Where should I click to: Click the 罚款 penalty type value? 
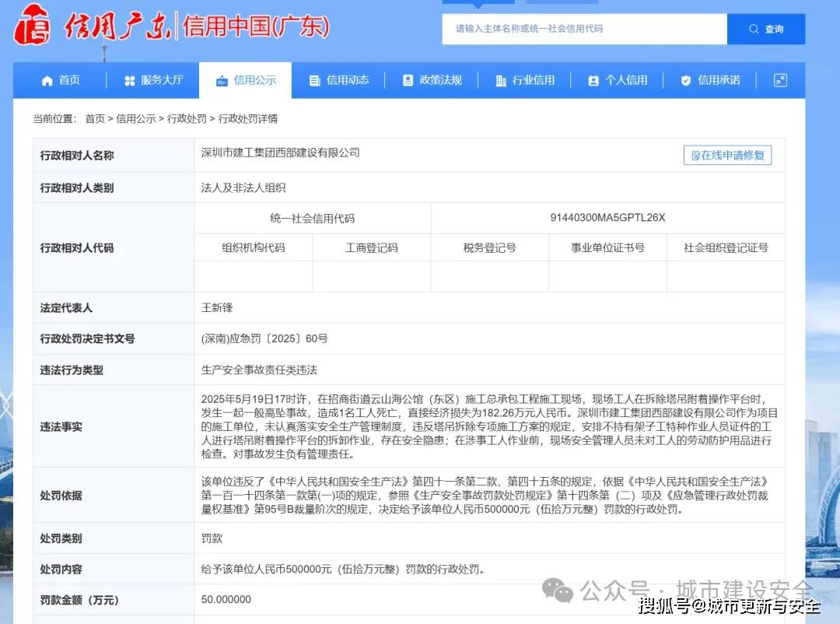tap(212, 538)
